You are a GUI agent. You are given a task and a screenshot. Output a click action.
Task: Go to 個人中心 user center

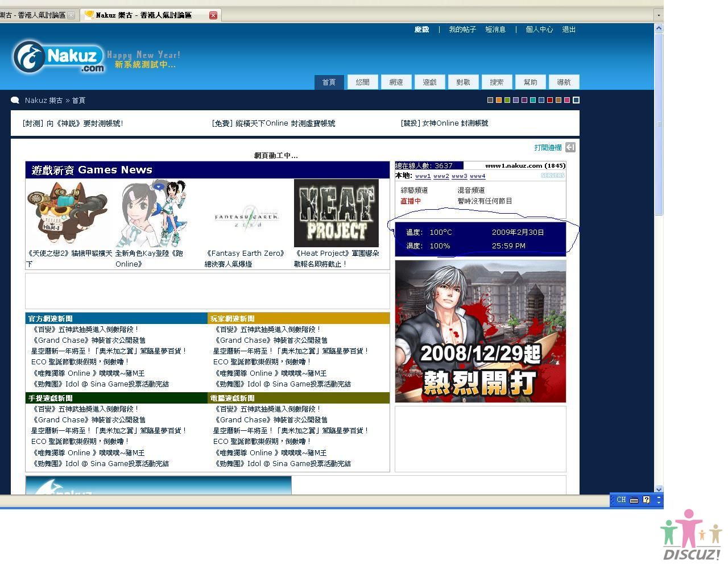(539, 30)
